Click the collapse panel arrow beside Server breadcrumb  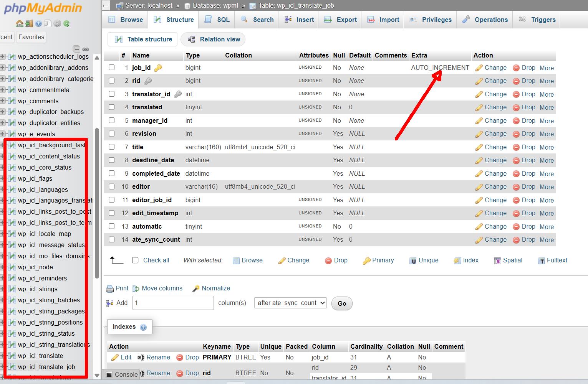pyautogui.click(x=106, y=5)
